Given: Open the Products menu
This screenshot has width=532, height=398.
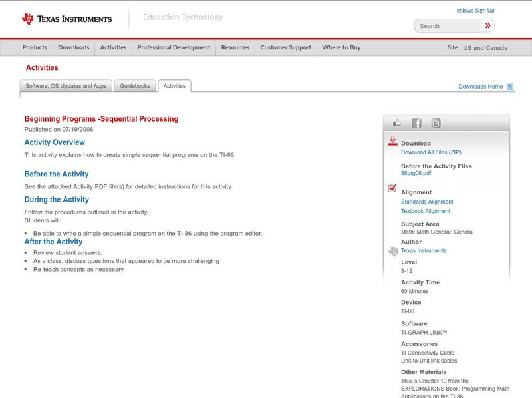Looking at the screenshot, I should click(x=35, y=47).
